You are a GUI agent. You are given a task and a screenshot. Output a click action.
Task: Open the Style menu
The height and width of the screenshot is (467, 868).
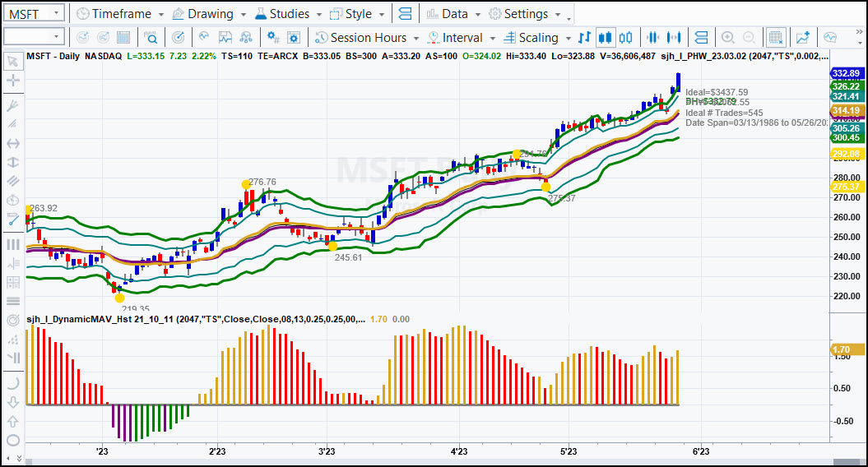click(351, 14)
